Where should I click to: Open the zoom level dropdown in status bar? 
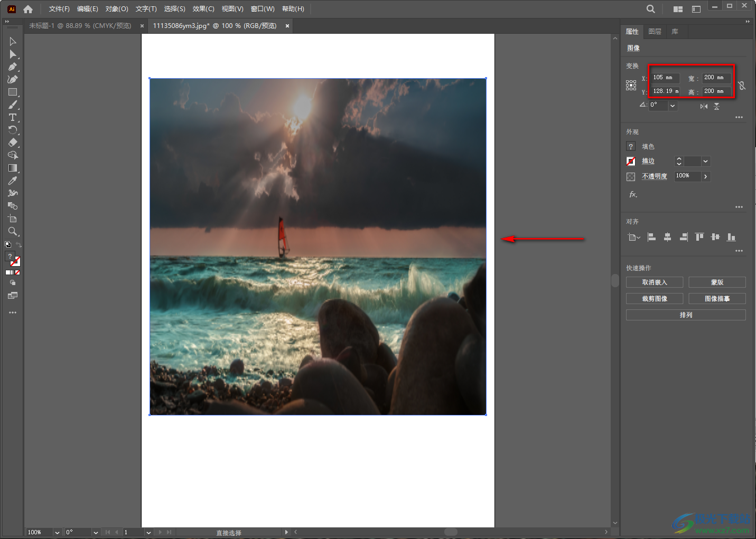click(57, 532)
